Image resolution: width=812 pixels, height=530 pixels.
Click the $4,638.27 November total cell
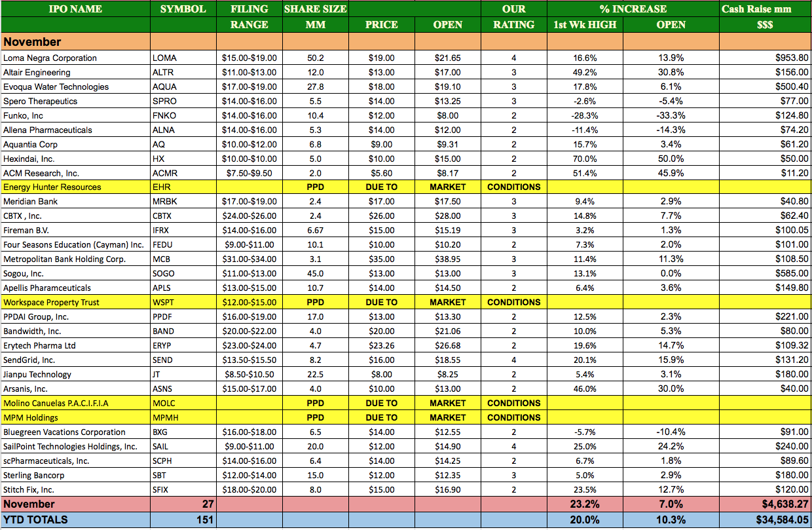766,504
